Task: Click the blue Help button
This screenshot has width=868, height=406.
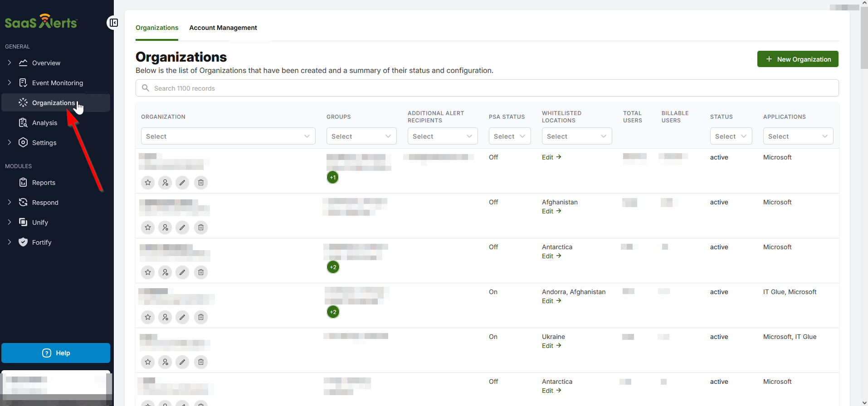Action: (56, 353)
